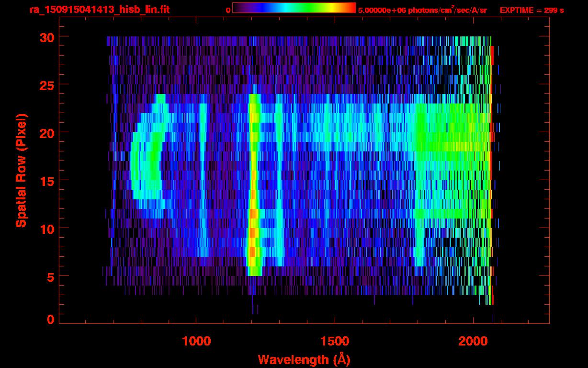Viewport: 588px width, 368px height.
Task: Click the 1000 wavelength tick label
Action: tap(196, 341)
